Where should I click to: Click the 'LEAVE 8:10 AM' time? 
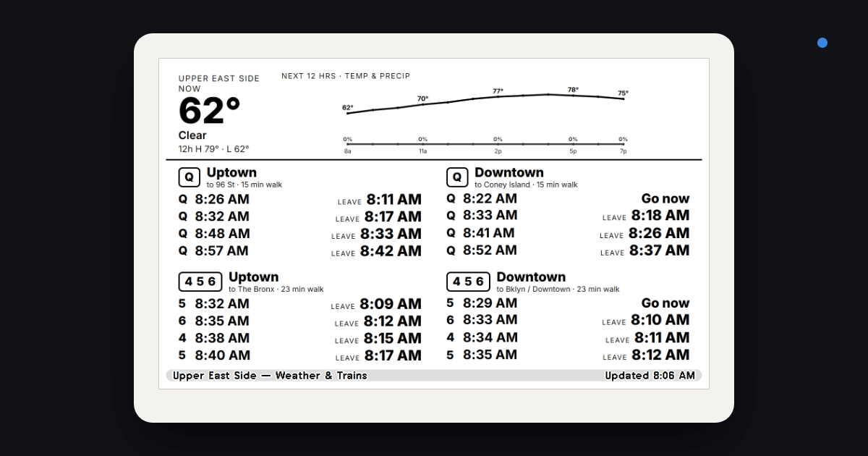(x=646, y=320)
